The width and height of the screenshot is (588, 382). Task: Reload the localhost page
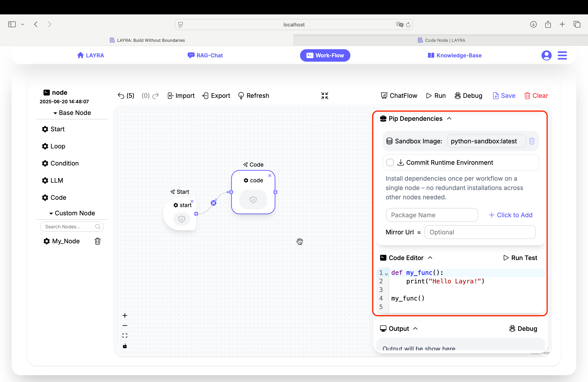pyautogui.click(x=408, y=25)
